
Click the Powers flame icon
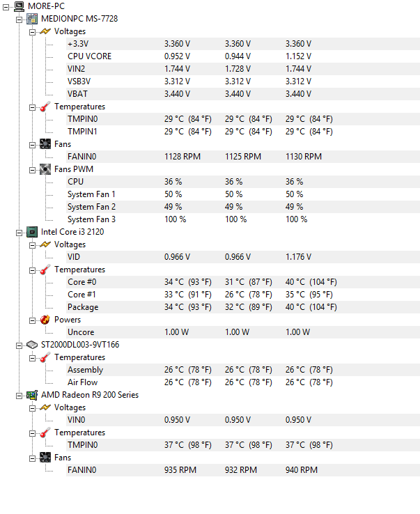[45, 320]
